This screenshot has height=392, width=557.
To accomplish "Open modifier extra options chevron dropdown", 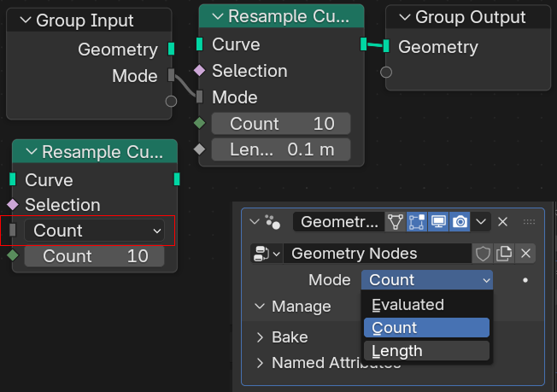I will [482, 222].
